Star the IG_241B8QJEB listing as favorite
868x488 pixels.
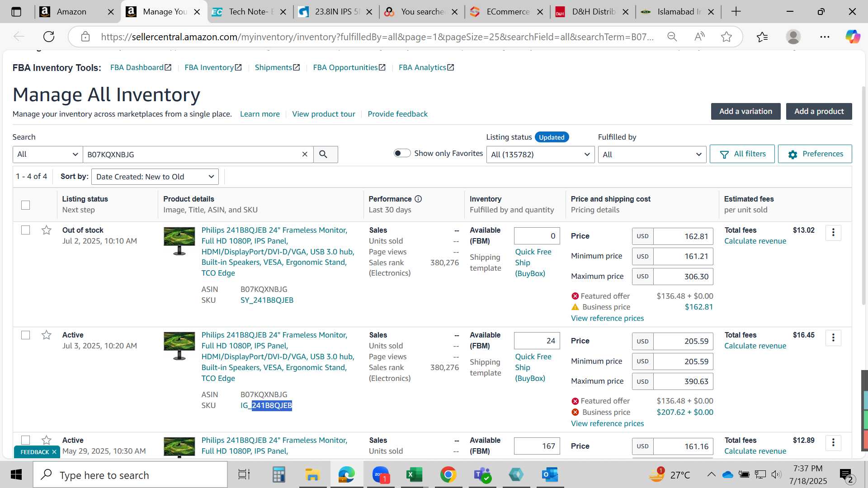click(47, 335)
